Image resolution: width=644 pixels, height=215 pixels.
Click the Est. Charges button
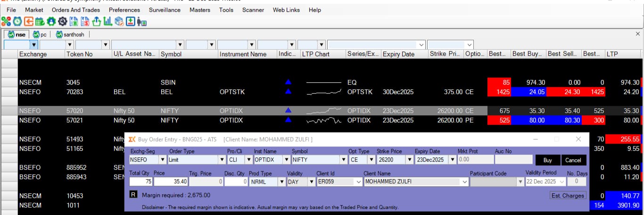click(568, 195)
